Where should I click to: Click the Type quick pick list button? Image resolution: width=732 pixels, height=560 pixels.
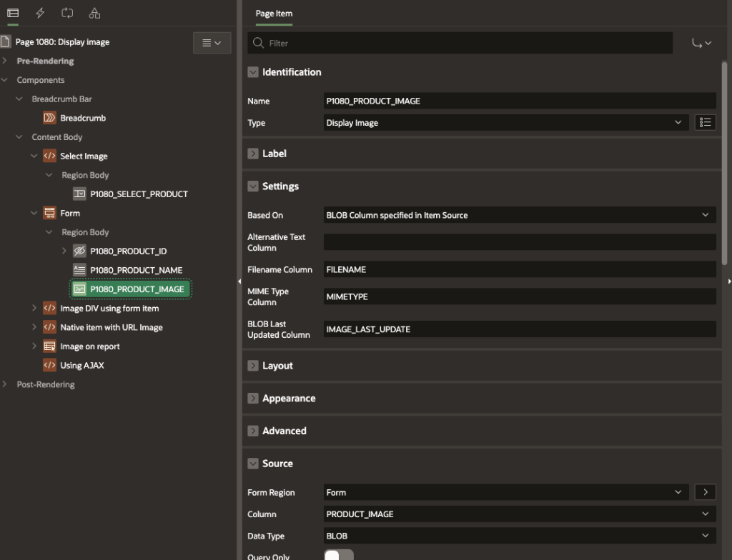click(705, 123)
